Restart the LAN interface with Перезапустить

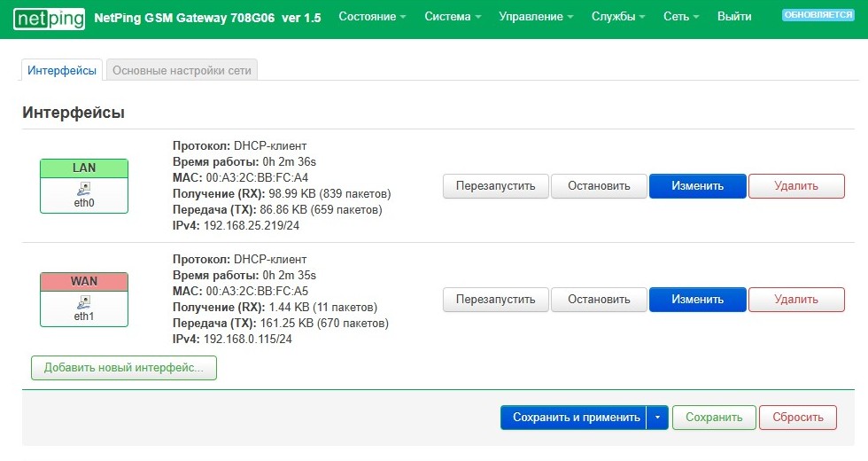495,186
